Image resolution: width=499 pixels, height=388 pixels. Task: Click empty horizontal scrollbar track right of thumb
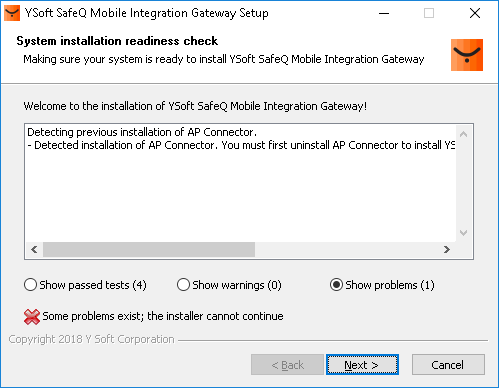click(x=347, y=249)
